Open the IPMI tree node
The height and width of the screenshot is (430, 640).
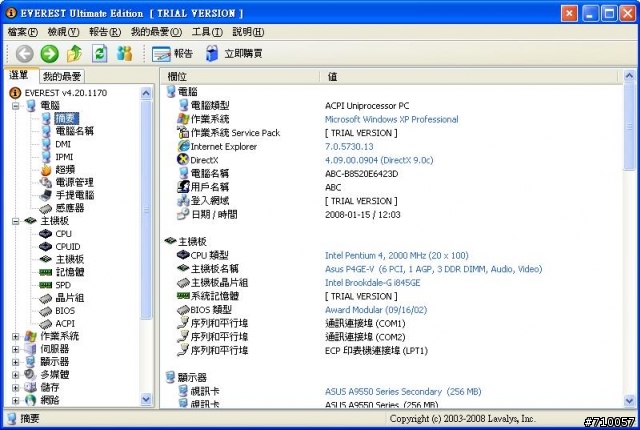click(64, 157)
